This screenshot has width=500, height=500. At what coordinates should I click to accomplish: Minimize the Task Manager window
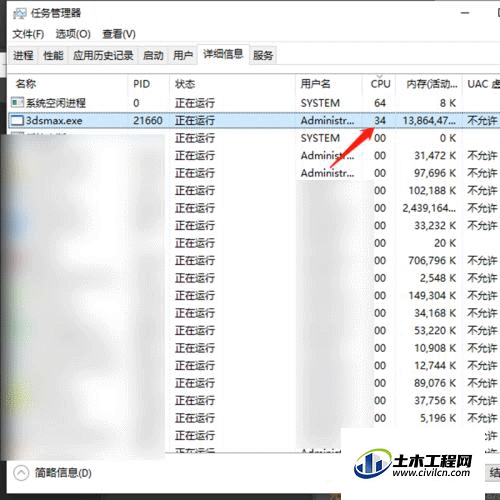(x=465, y=13)
